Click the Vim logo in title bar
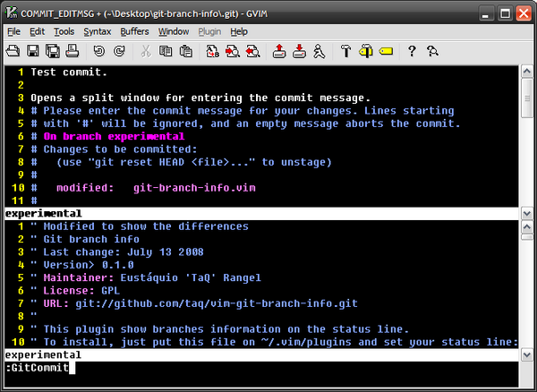Image resolution: width=537 pixels, height=392 pixels. point(12,13)
